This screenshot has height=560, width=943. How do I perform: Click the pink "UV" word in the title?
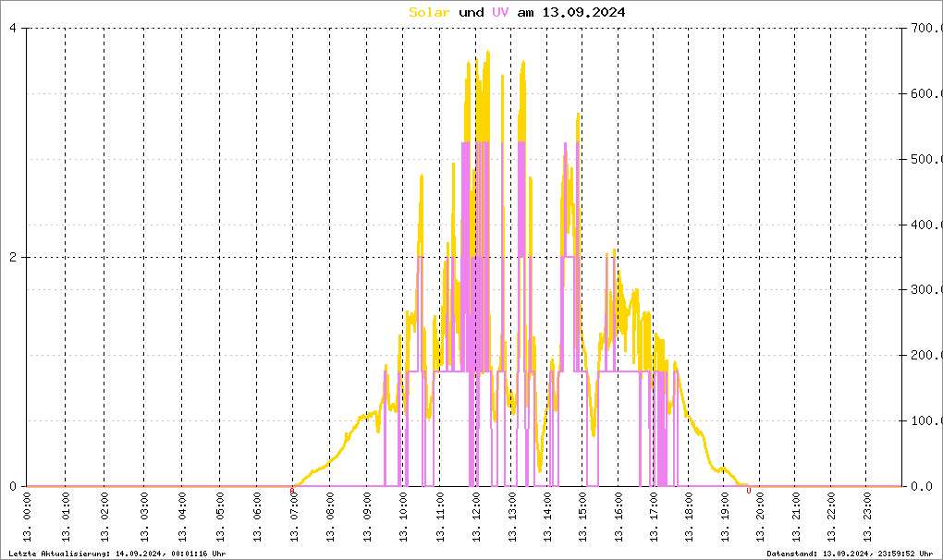(x=500, y=12)
